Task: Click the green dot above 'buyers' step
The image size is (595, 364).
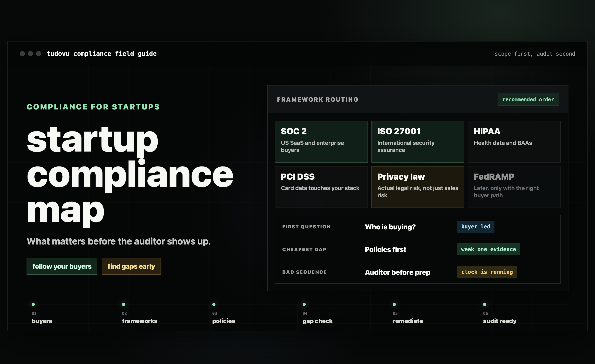Action: [33, 304]
